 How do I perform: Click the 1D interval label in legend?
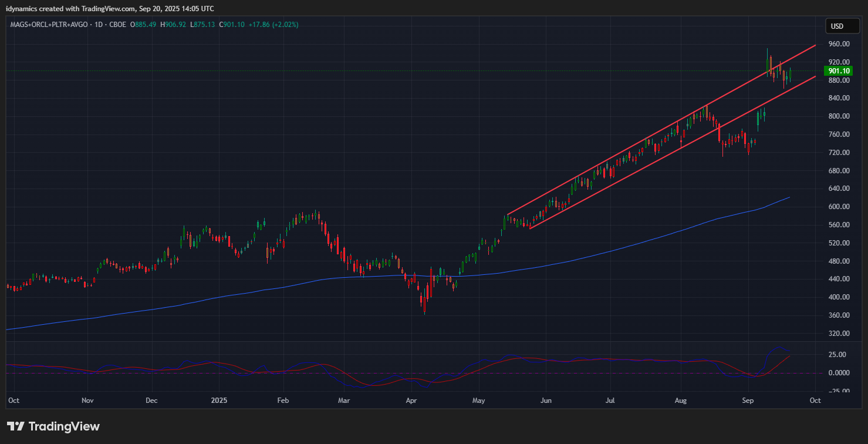pos(99,25)
